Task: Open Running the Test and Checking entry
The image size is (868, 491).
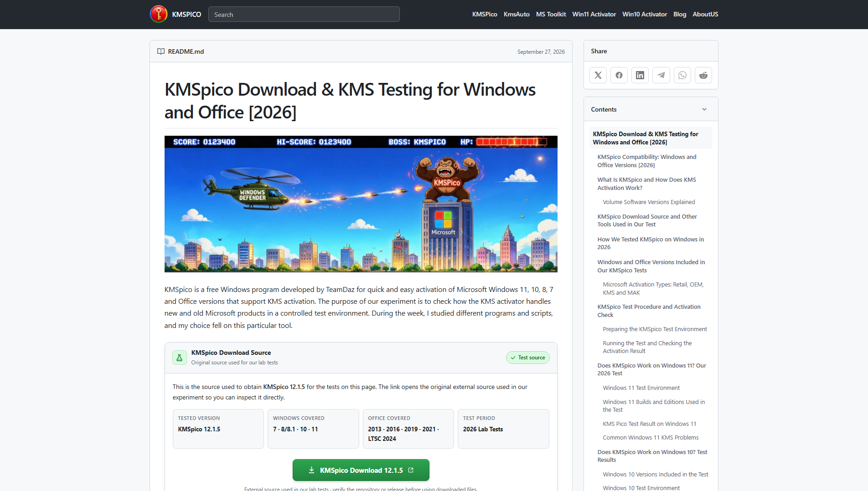Action: (647, 347)
